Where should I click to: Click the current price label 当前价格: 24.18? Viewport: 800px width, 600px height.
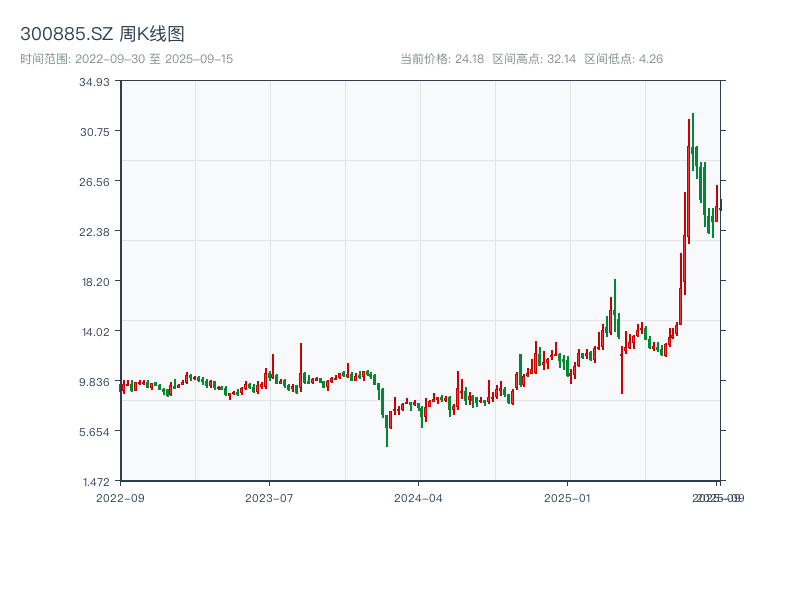point(442,59)
